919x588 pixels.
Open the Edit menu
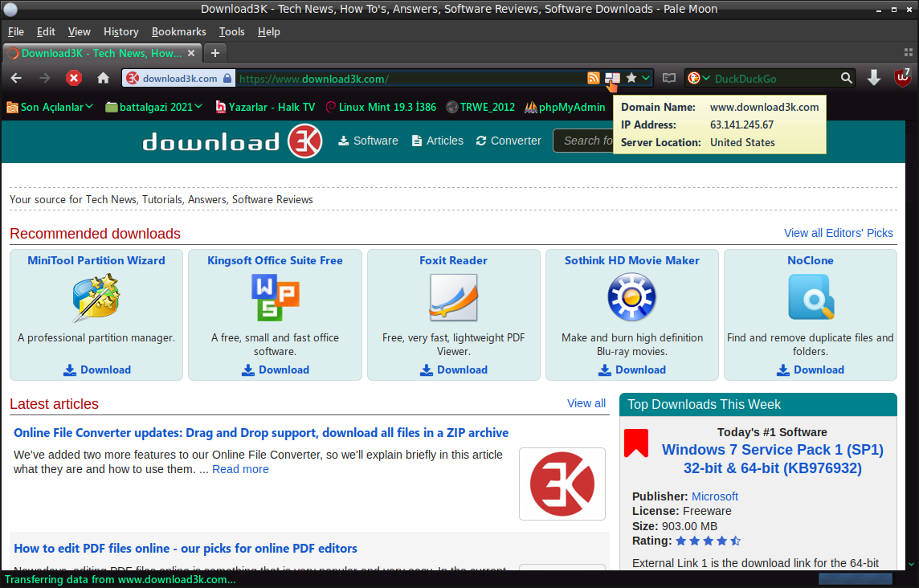(46, 31)
